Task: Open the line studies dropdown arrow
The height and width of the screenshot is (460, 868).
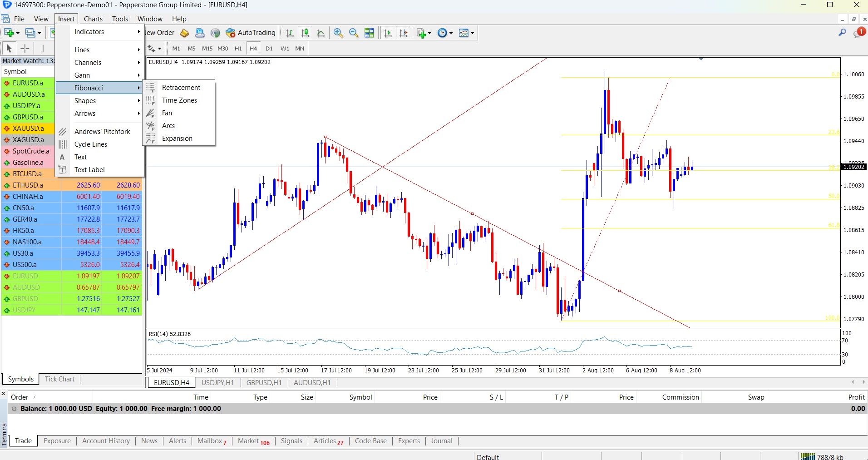Action: pos(159,49)
